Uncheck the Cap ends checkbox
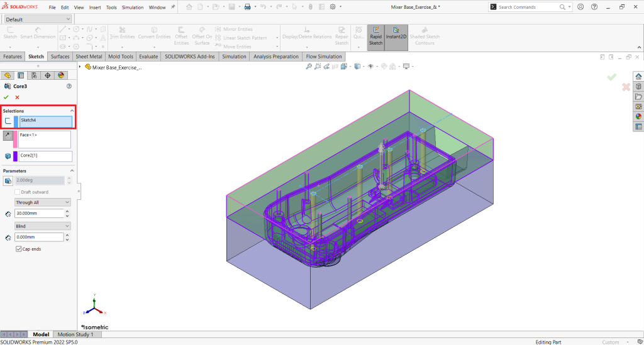Screen dimensions: 644x345 [x=18, y=249]
